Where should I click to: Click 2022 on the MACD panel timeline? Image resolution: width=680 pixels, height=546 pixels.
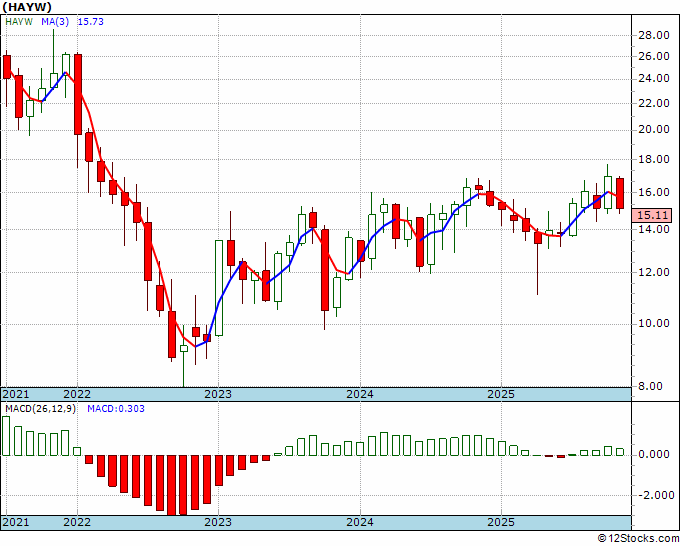tap(77, 522)
